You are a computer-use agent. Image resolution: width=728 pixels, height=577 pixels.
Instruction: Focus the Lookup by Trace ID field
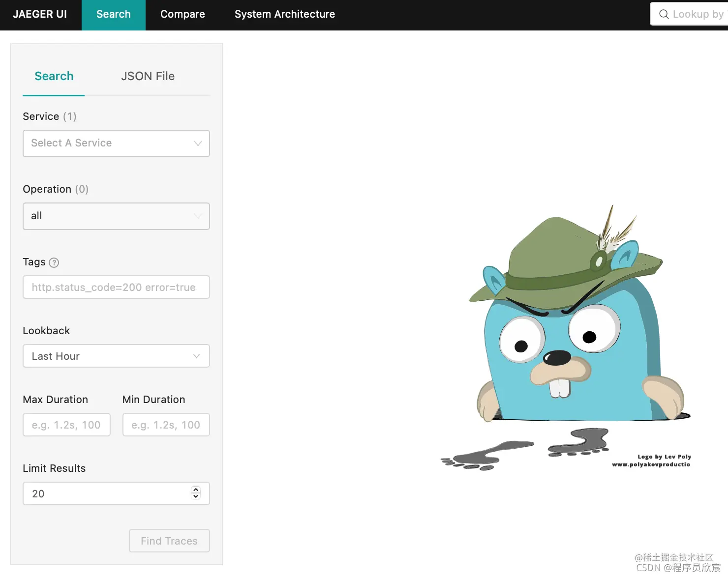point(690,14)
